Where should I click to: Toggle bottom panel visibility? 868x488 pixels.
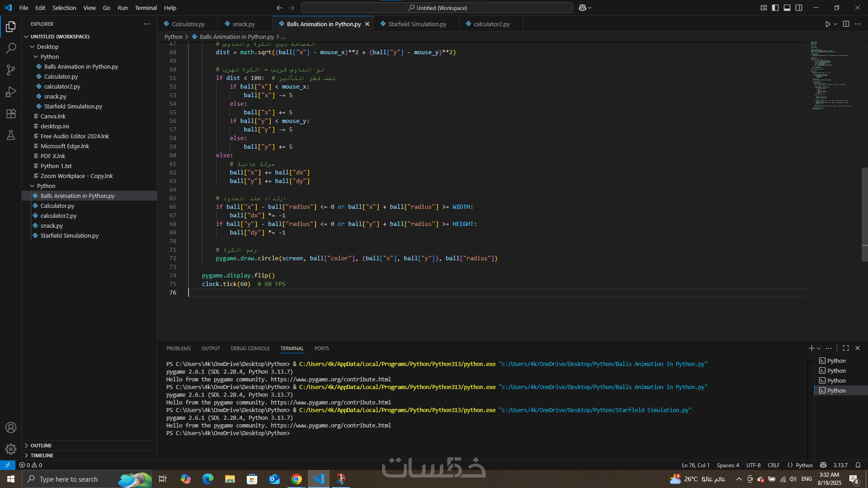[787, 8]
